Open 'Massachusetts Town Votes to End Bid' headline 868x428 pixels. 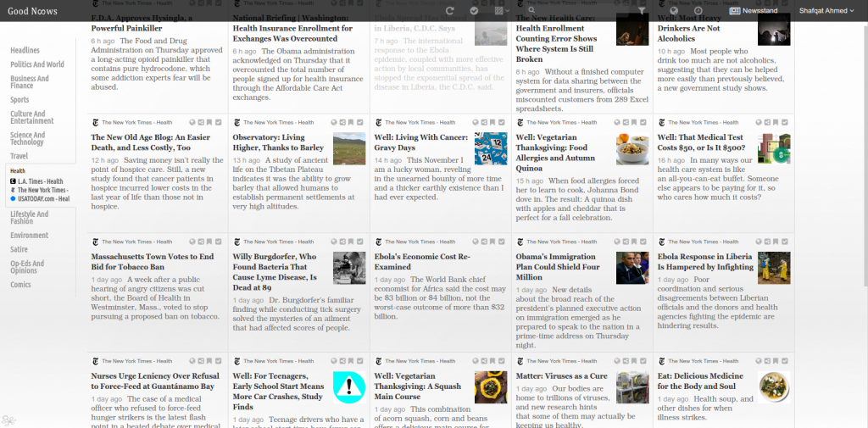pyautogui.click(x=153, y=262)
